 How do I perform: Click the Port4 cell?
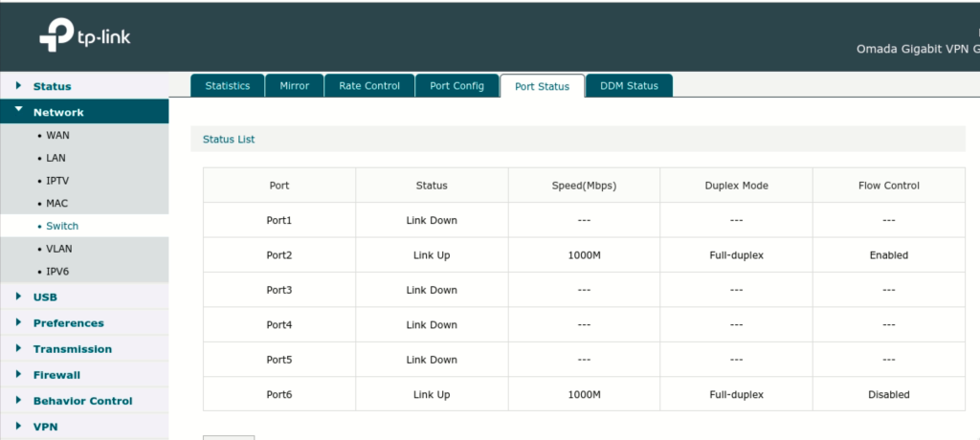pyautogui.click(x=279, y=324)
